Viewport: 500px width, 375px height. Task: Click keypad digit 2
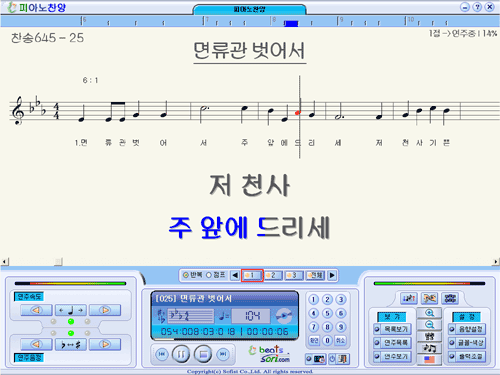pyautogui.click(x=327, y=299)
